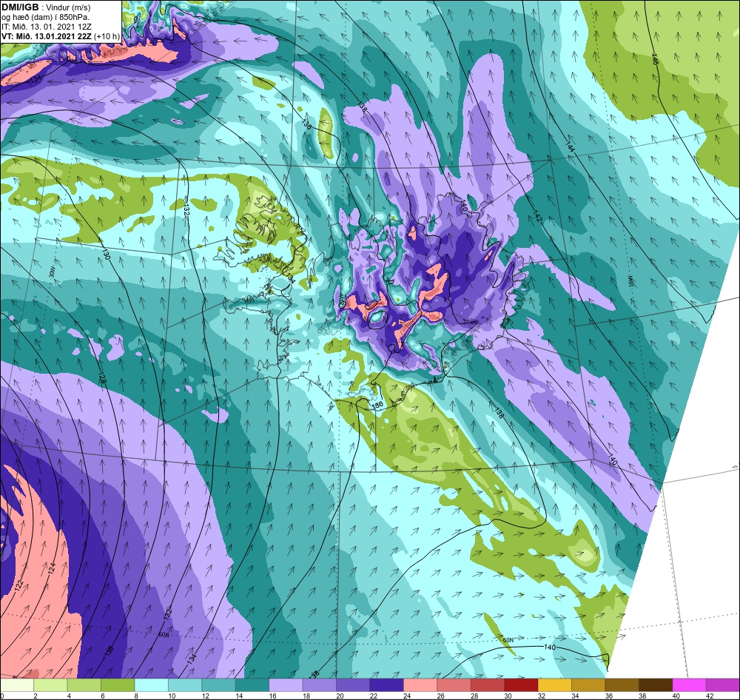Image resolution: width=740 pixels, height=700 pixels.
Task: Click the '128' contour label
Action: 101,377
